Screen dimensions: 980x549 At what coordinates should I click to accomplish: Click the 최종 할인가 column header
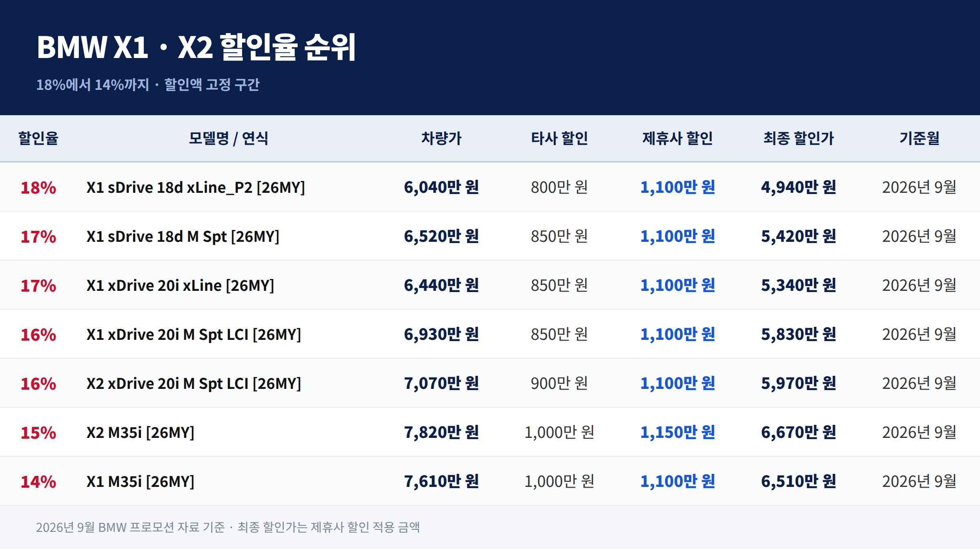[x=799, y=138]
